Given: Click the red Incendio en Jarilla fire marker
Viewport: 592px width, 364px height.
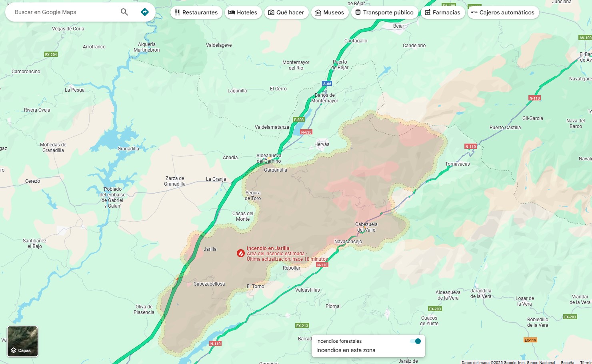Looking at the screenshot, I should tap(241, 253).
